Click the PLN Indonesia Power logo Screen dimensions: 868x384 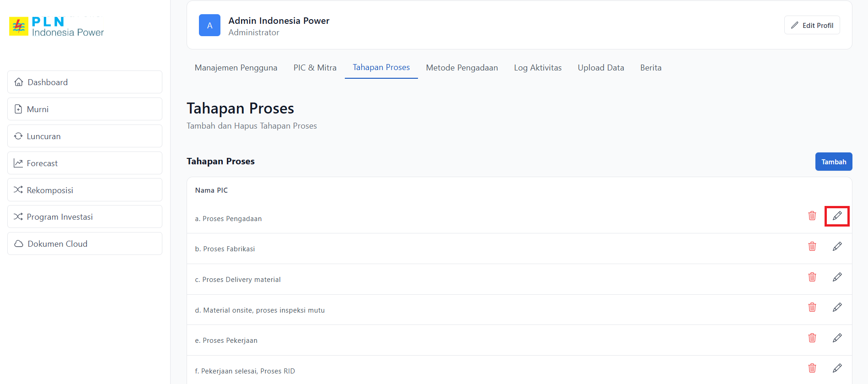click(x=57, y=27)
